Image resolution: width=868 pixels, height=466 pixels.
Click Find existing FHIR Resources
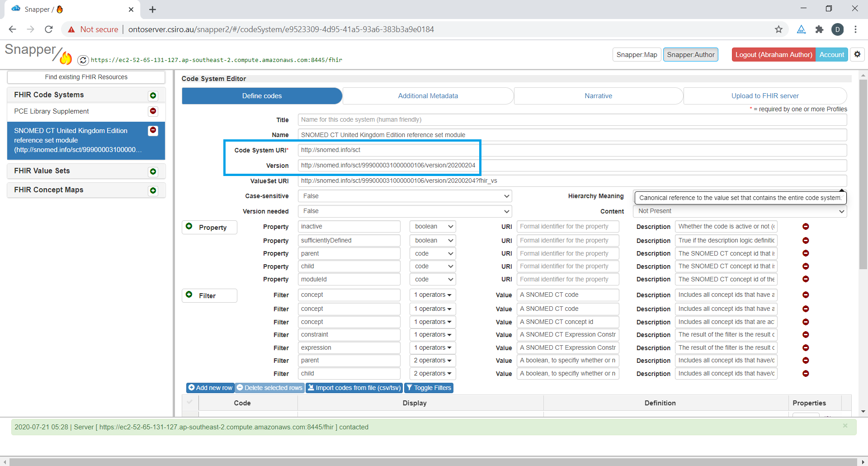pos(86,77)
